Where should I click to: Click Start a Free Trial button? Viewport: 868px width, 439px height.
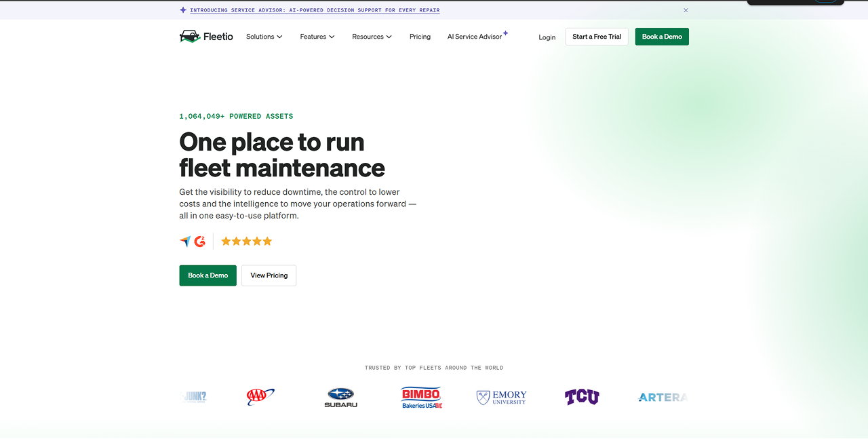coord(597,37)
